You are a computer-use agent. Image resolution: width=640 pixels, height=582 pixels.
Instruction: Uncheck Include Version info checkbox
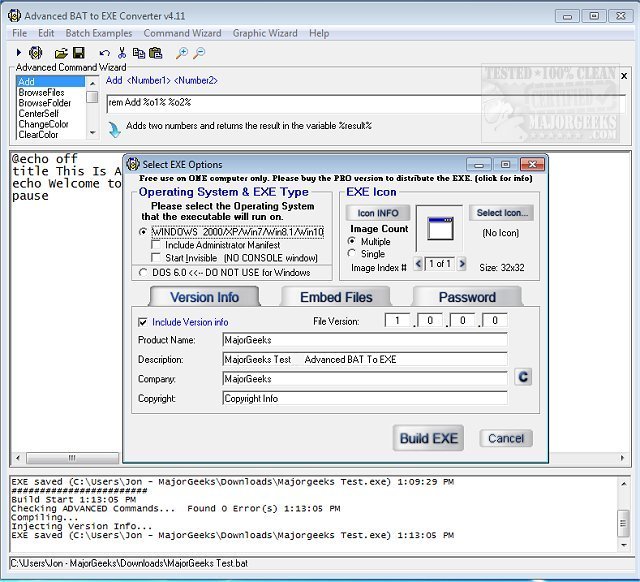pos(143,322)
